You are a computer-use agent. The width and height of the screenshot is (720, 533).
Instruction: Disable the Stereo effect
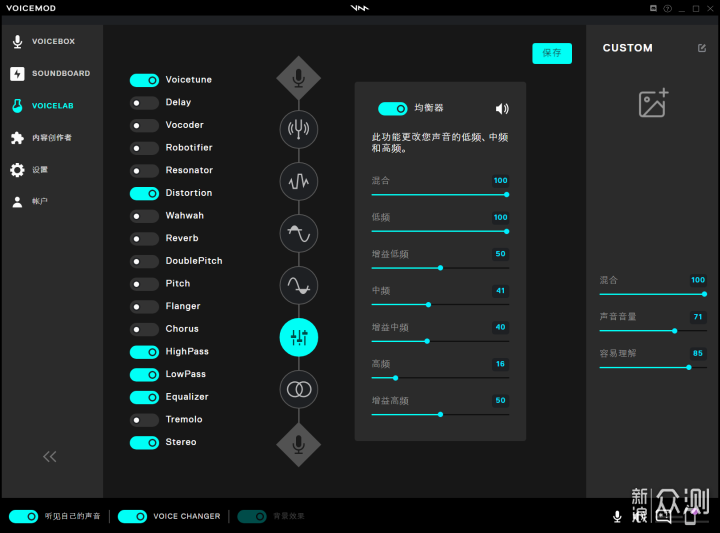pos(144,443)
